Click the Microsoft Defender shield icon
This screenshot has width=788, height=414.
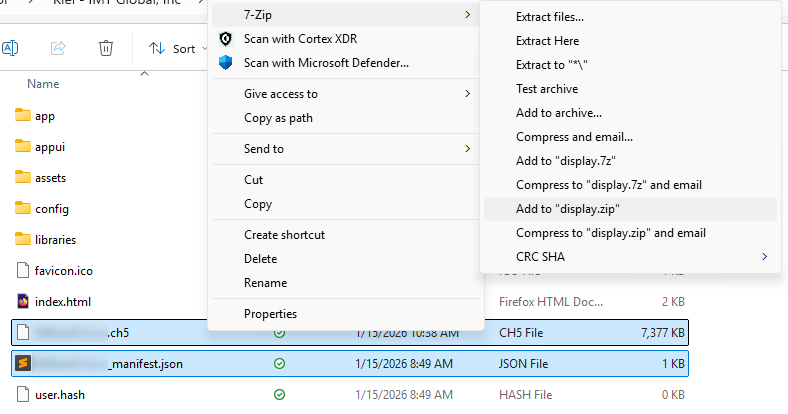pyautogui.click(x=225, y=63)
